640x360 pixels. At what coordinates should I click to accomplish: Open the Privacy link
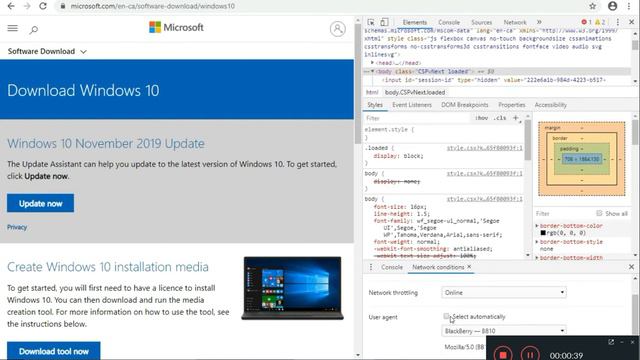(x=17, y=227)
